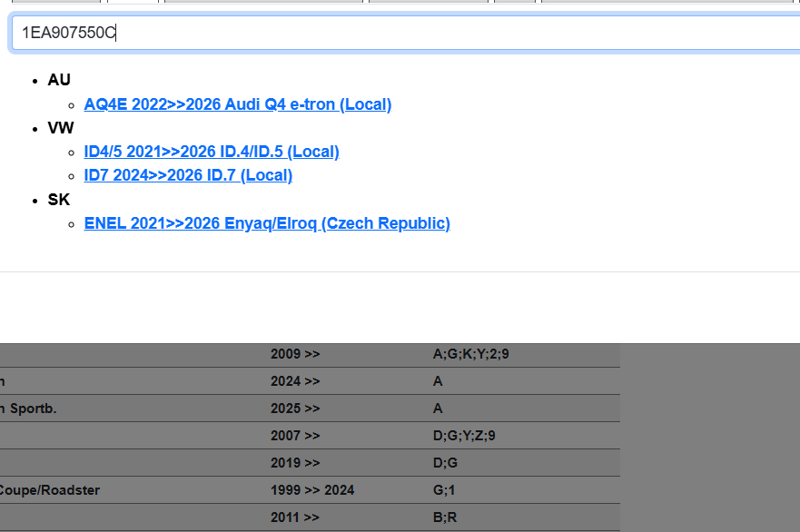This screenshot has width=800, height=532.
Task: Open the AQ4E Audi Q4 e-tron link
Action: point(237,104)
